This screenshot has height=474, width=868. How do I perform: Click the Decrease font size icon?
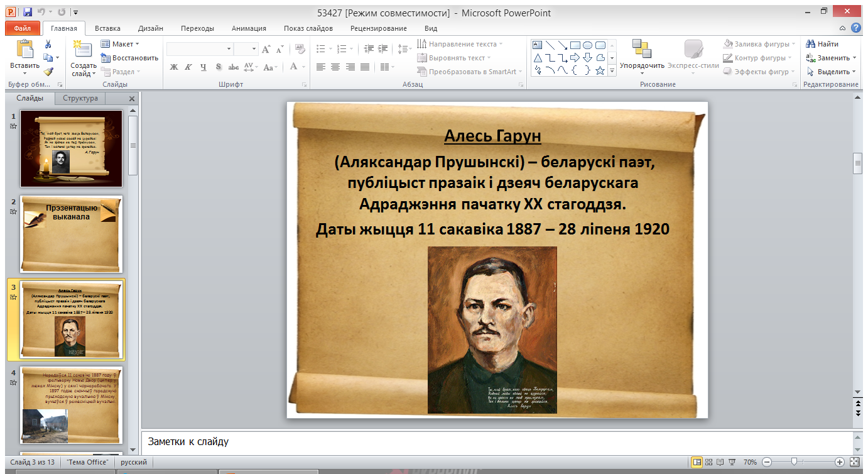coord(279,49)
